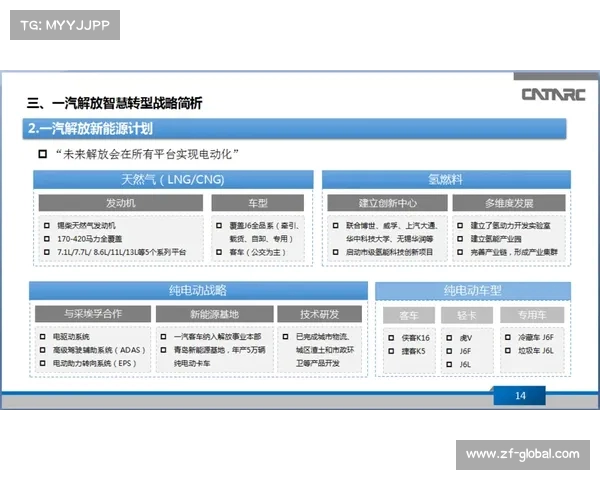Select the bullet '建立氢能产业园'

(496, 239)
